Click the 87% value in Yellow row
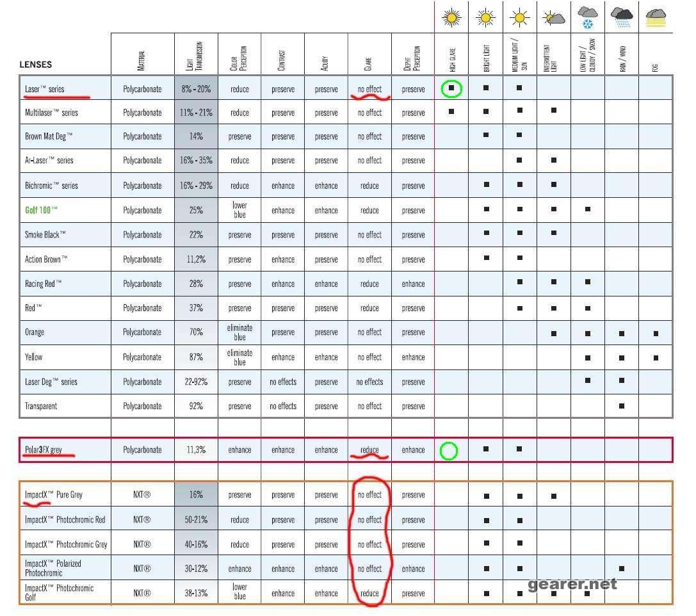 (196, 357)
